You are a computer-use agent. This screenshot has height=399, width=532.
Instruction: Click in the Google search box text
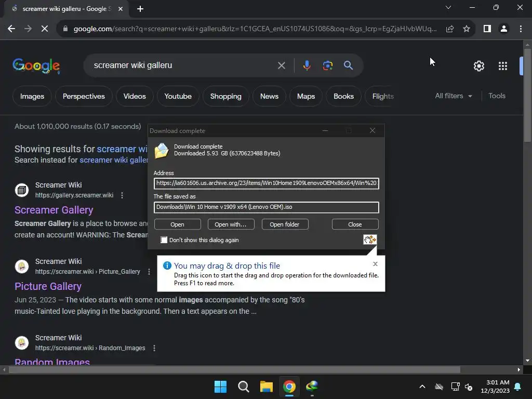[133, 65]
